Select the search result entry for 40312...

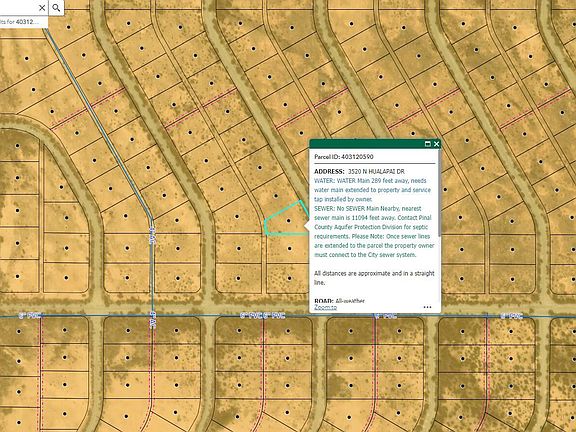click(22, 22)
